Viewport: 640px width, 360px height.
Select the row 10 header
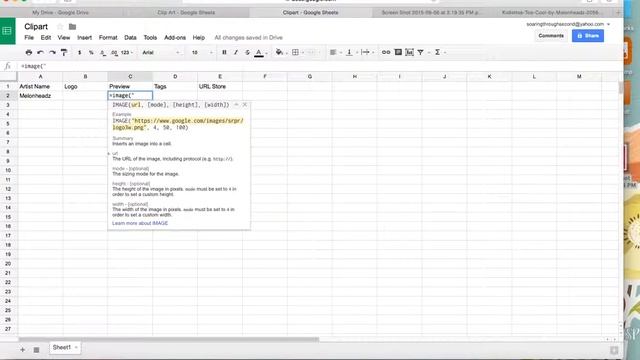(8, 170)
